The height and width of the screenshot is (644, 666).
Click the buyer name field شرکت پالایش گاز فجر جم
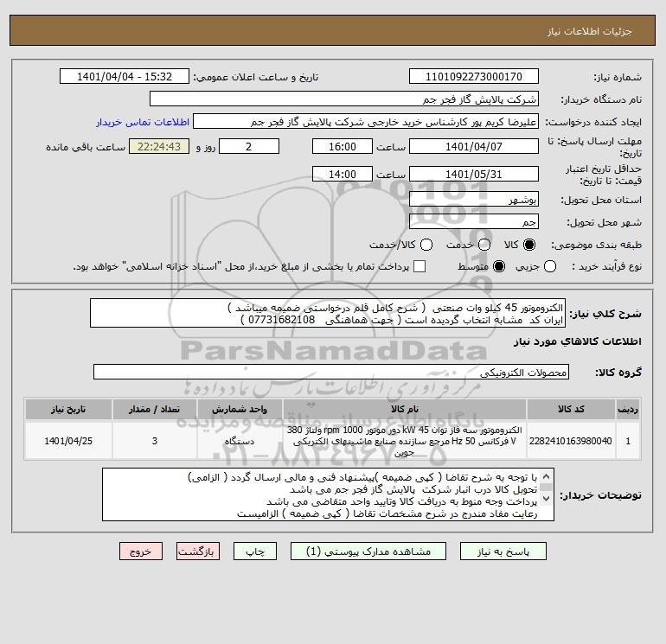(344, 99)
